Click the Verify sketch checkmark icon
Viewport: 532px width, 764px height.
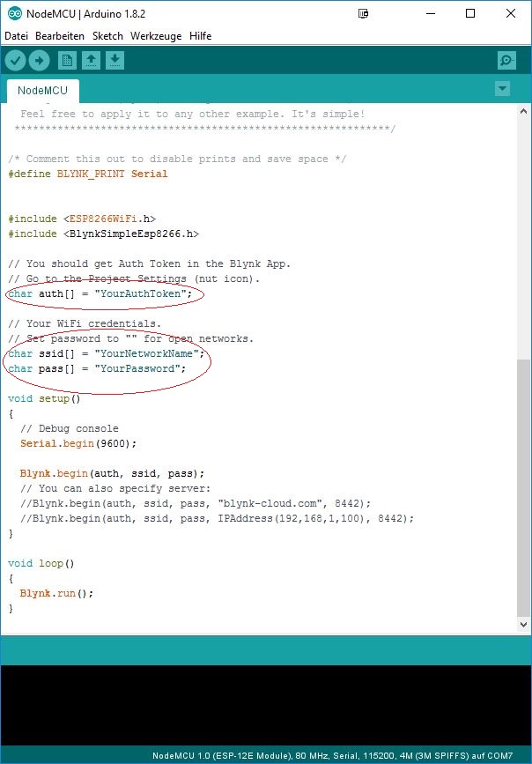click(x=15, y=61)
